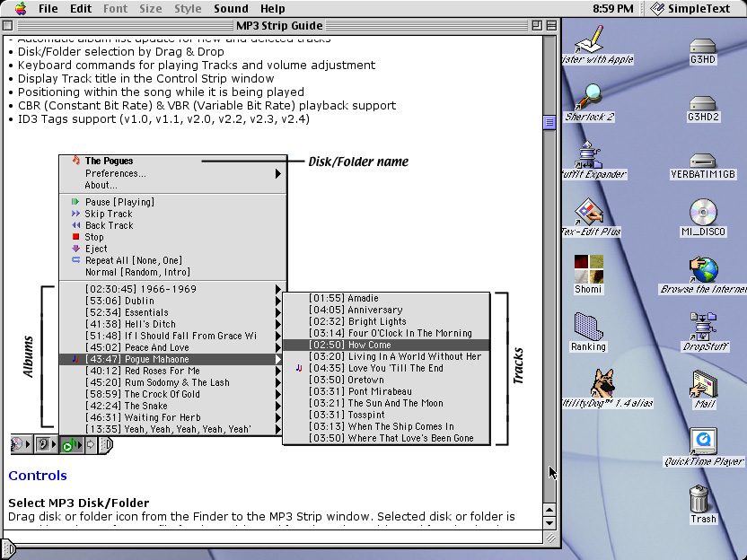Screen dimensions: 747x560
Task: Click the green MP3 Strip play icon
Action: click(67, 445)
